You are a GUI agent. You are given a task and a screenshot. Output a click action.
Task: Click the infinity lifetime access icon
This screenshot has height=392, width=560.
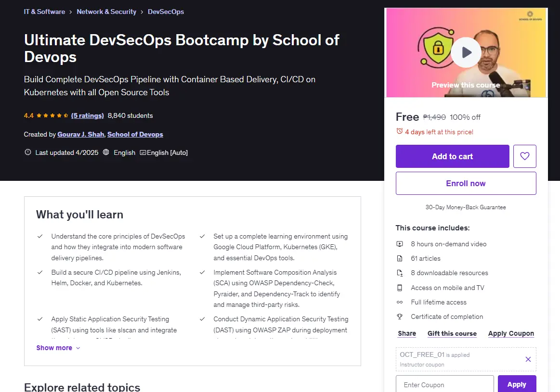(400, 302)
